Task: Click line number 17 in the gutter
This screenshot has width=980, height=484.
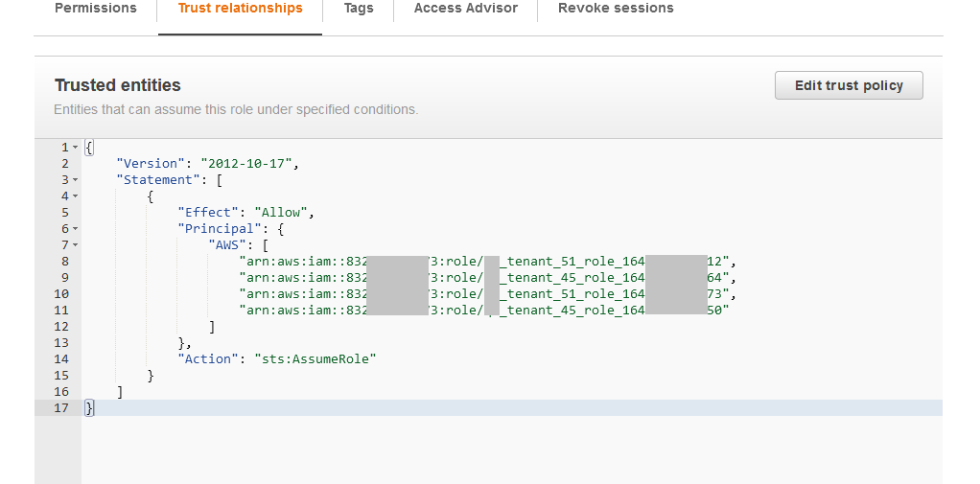Action: (61, 408)
